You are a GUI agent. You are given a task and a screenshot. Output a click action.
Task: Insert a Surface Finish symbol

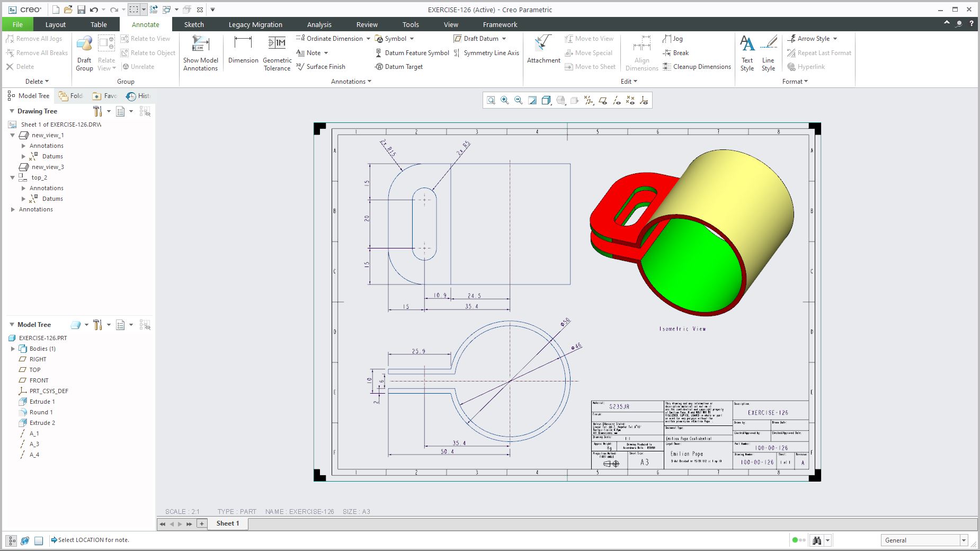[x=320, y=67]
